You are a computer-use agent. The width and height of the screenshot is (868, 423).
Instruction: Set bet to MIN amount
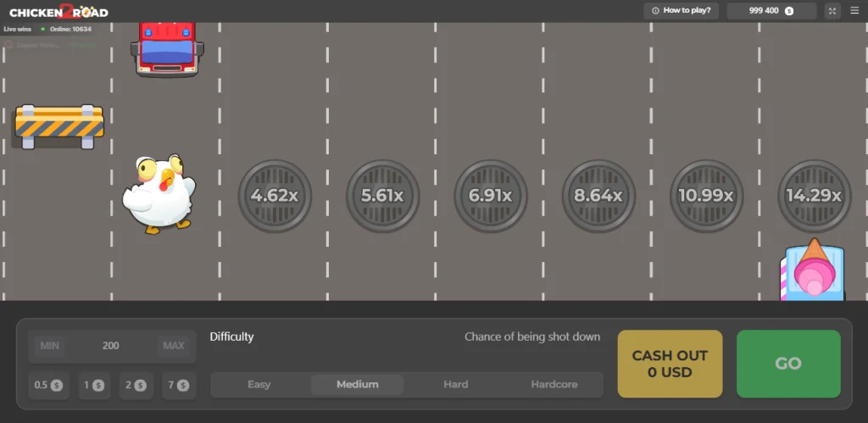50,346
